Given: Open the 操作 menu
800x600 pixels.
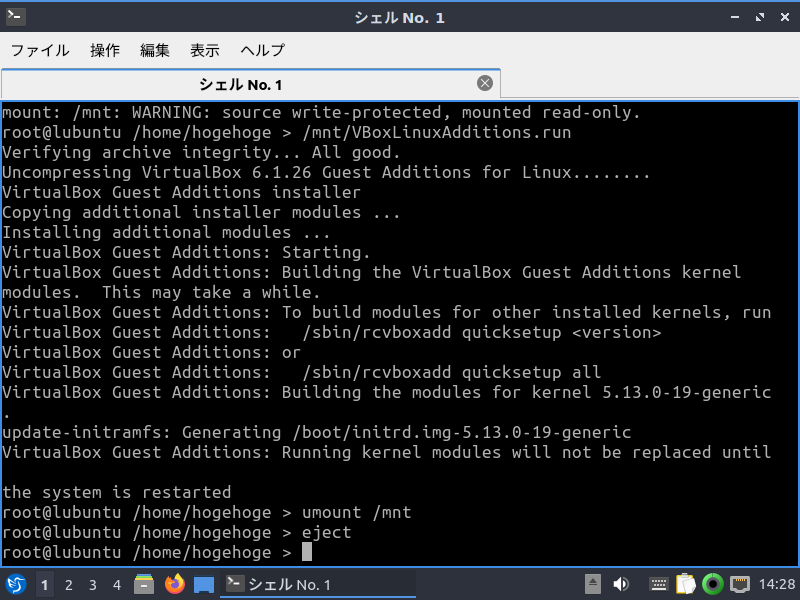Looking at the screenshot, I should coord(105,50).
